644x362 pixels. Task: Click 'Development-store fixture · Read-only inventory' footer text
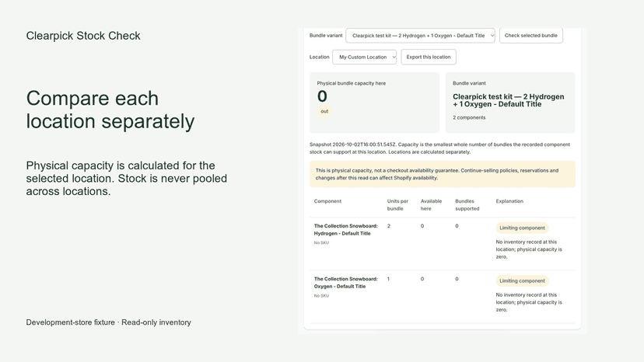tap(108, 322)
